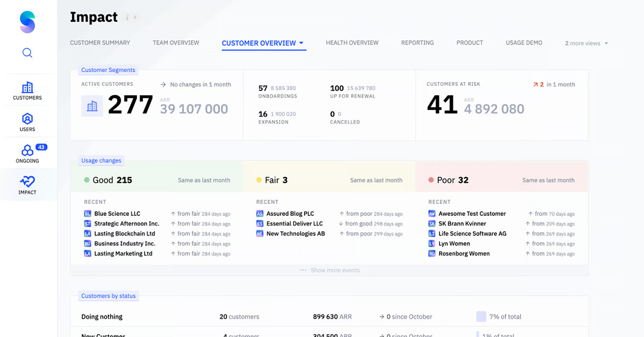644x337 pixels.
Task: Expand the Customer Overview tab dropdown
Action: click(301, 43)
